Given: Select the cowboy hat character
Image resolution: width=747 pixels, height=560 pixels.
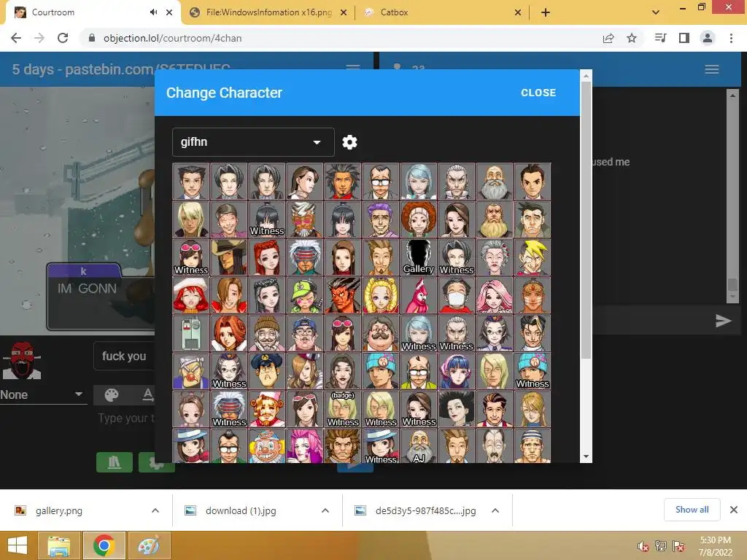Looking at the screenshot, I should click(x=228, y=257).
